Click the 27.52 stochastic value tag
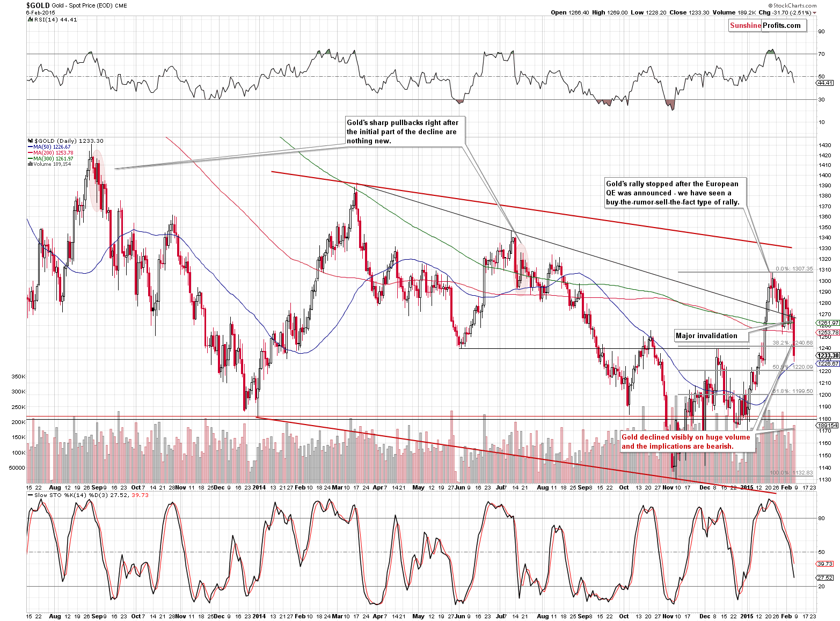Viewport: 840px width, 621px height. (825, 578)
